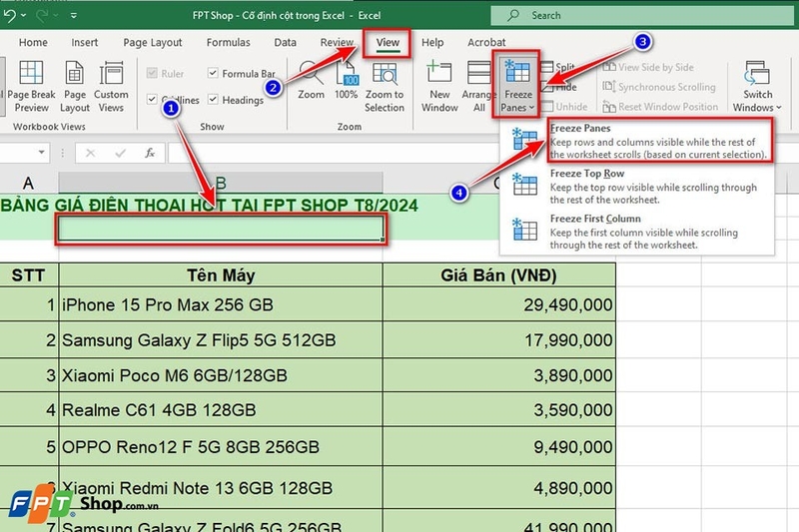Screen dimensions: 799x532
Task: Select price cell 9,490,000
Action: point(498,446)
